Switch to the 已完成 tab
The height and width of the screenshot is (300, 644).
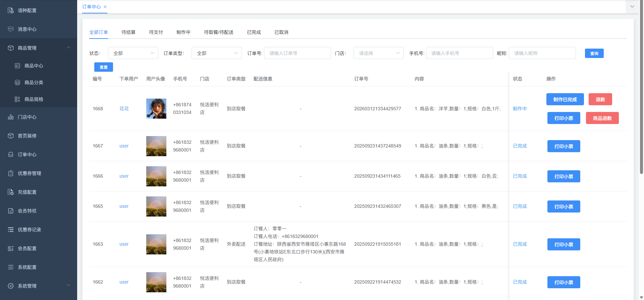254,32
